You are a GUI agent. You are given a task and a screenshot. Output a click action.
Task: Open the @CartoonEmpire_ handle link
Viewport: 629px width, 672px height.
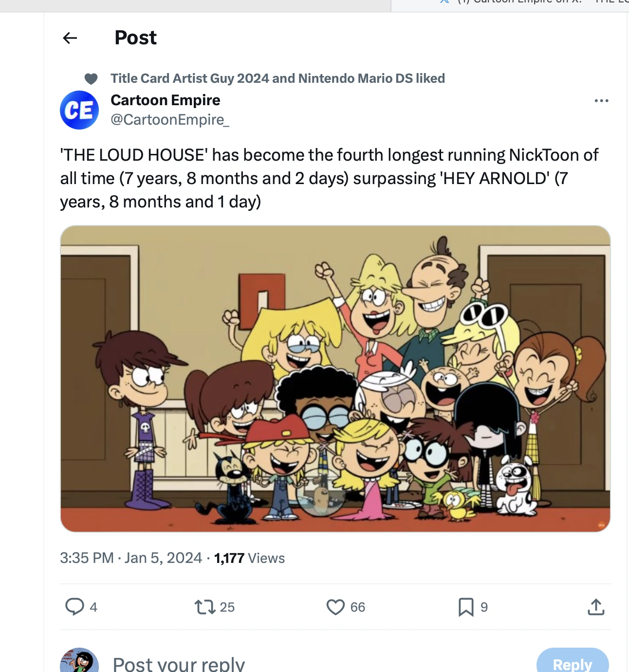[170, 120]
